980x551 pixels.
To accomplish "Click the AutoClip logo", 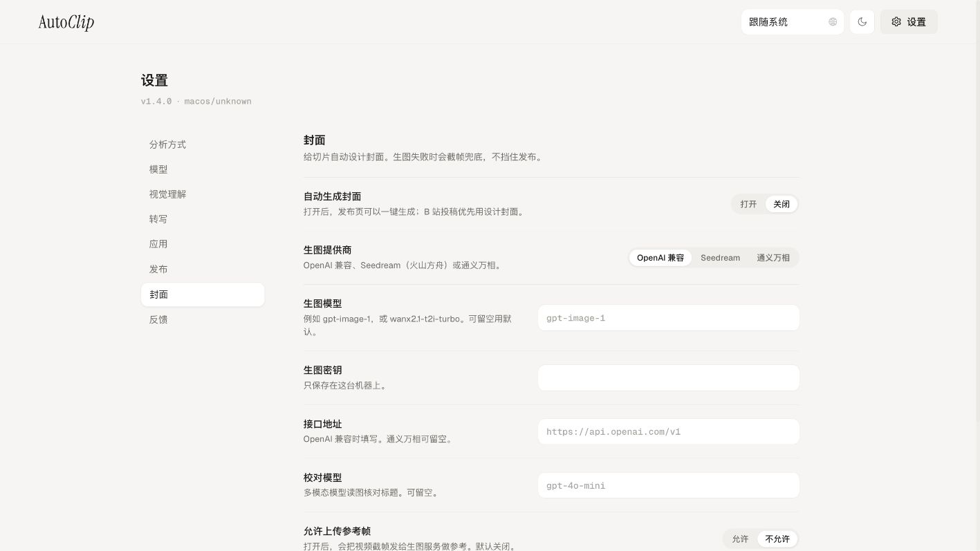I will tap(66, 22).
